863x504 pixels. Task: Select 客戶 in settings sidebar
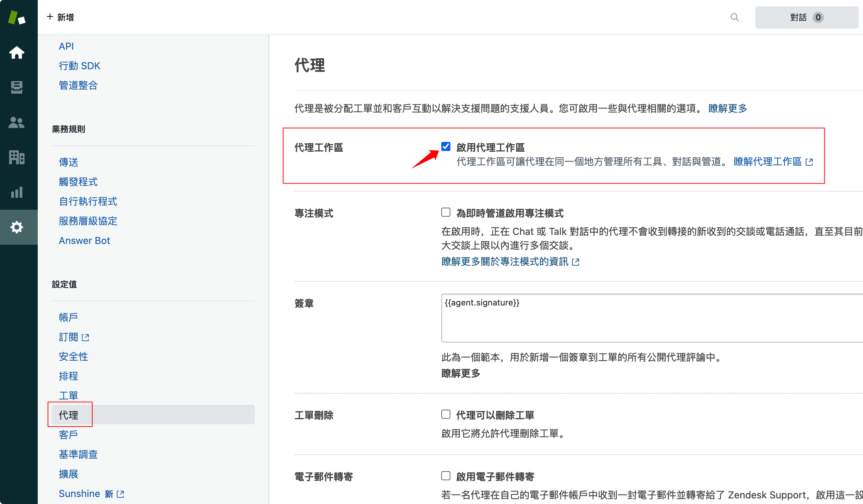pos(68,435)
